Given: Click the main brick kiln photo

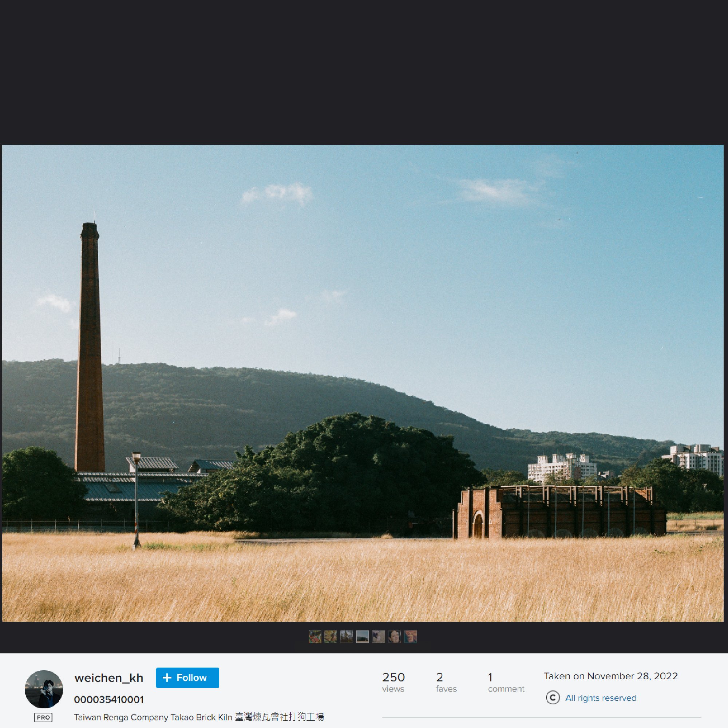Looking at the screenshot, I should [363, 383].
